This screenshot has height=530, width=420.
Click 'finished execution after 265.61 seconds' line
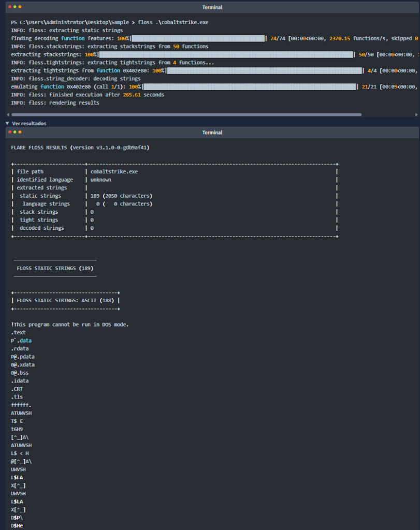(87, 95)
